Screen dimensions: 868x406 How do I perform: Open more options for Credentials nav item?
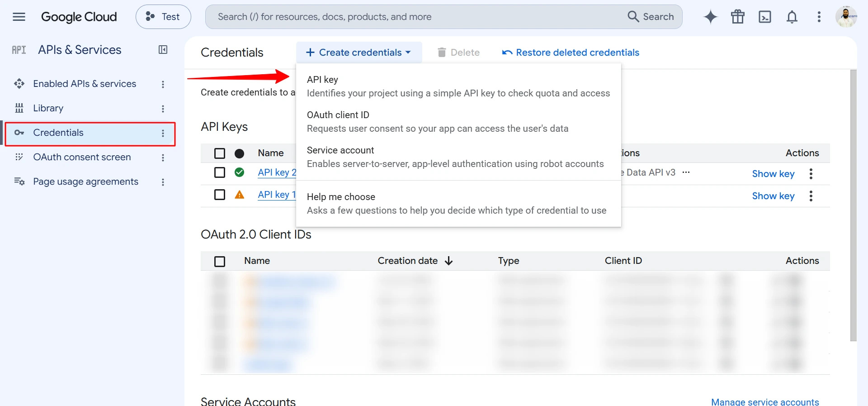coord(163,133)
